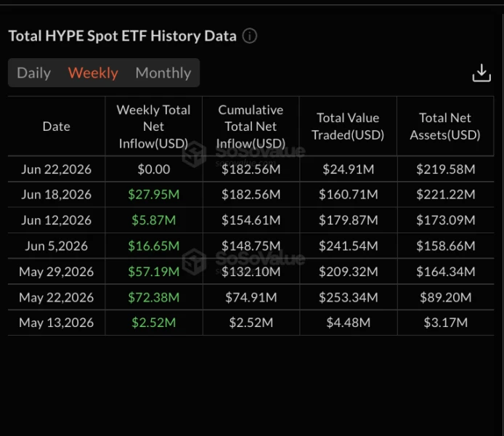Select the May 22,2026 date cell
This screenshot has height=436, width=504.
56,297
